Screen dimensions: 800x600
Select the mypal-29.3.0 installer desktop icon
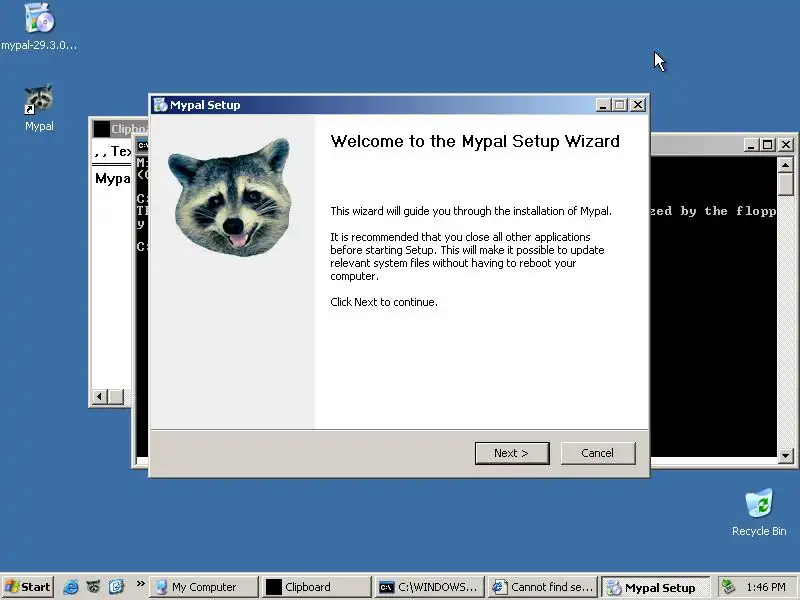tap(39, 27)
